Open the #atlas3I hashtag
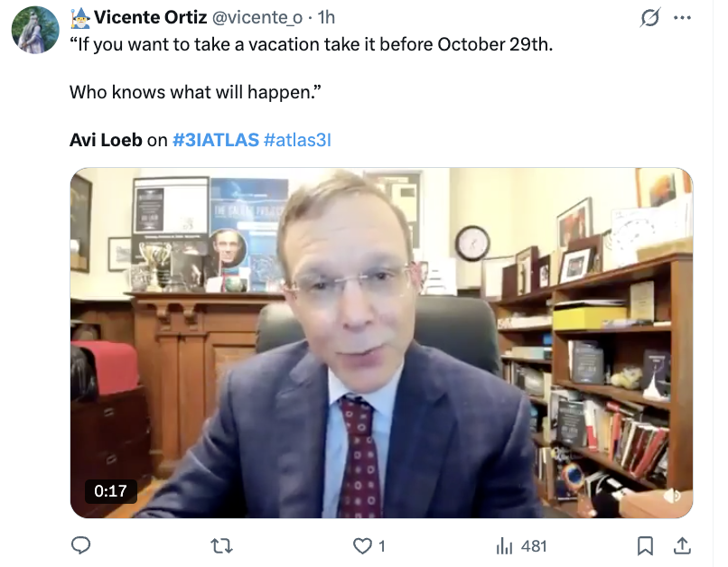The image size is (728, 567). point(297,140)
